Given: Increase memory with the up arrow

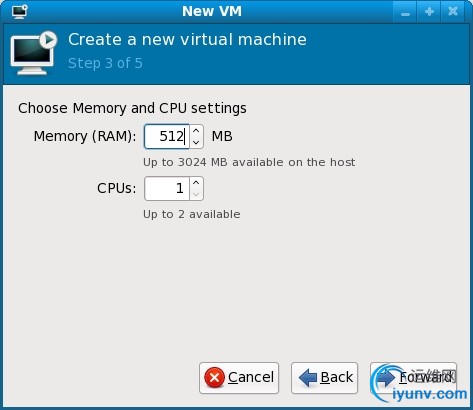Looking at the screenshot, I should [196, 131].
